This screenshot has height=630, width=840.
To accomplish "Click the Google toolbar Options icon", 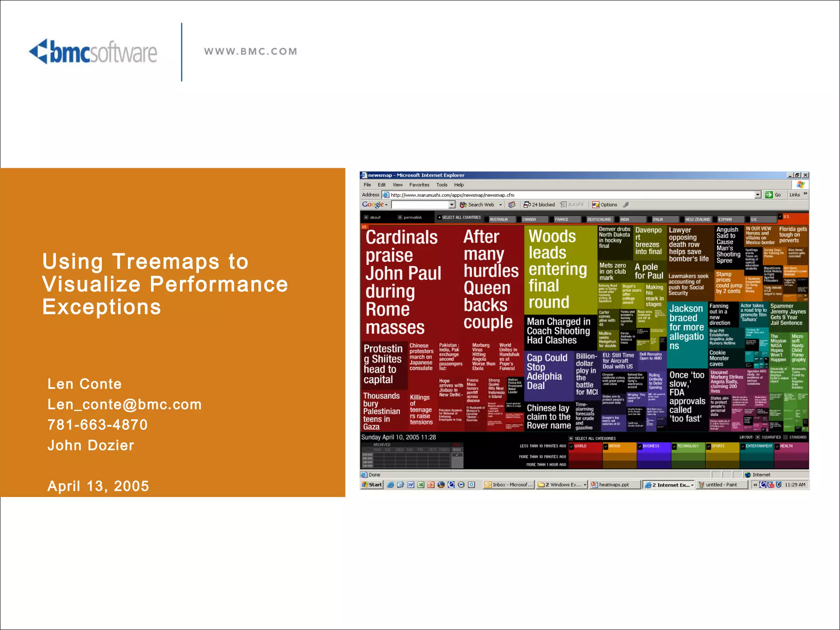I will pos(596,205).
